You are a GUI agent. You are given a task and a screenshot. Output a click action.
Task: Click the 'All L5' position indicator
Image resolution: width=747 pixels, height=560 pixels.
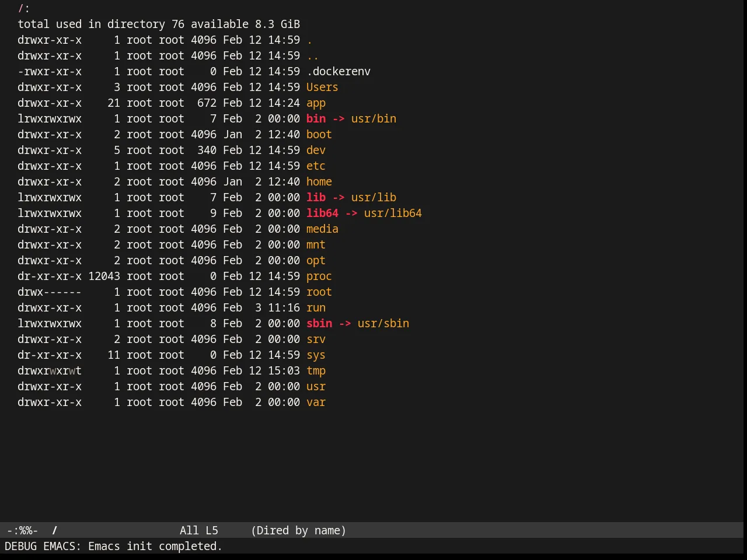(199, 530)
